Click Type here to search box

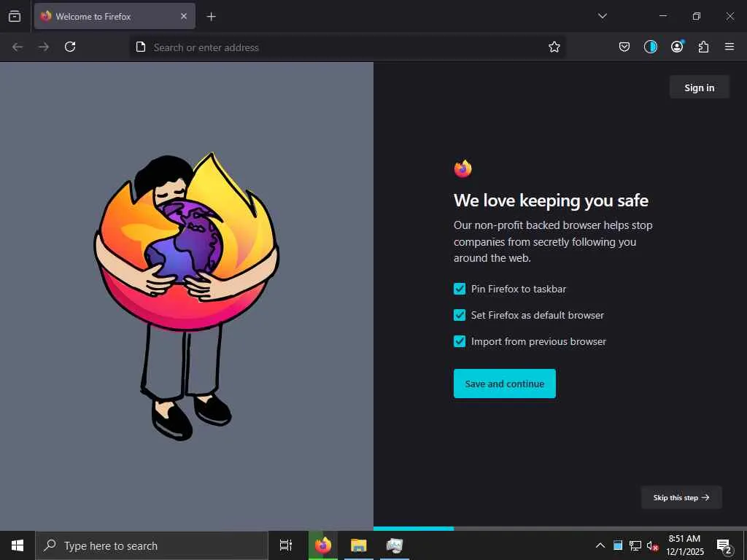(x=152, y=545)
